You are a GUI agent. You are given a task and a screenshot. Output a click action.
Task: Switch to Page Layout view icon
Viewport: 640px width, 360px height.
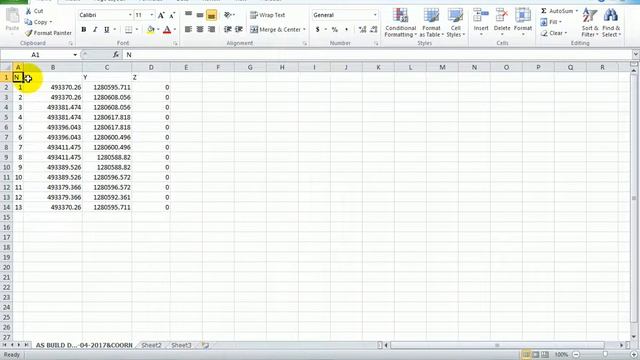(536, 355)
